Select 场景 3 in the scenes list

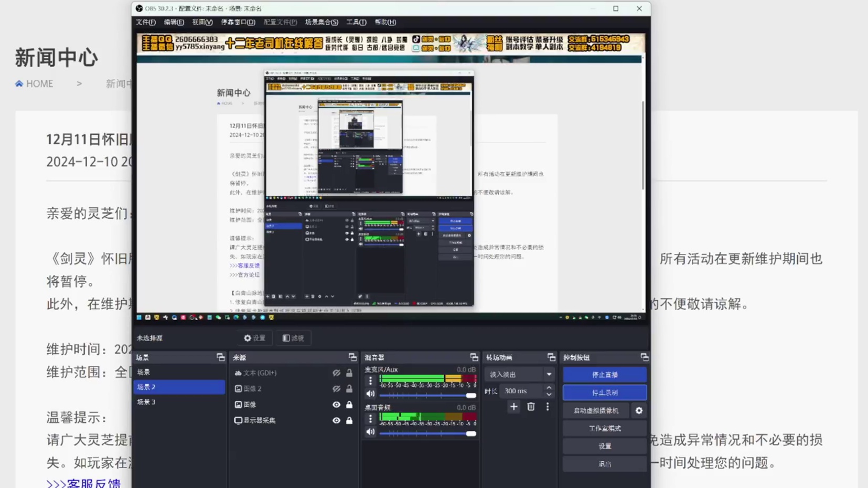pos(147,402)
